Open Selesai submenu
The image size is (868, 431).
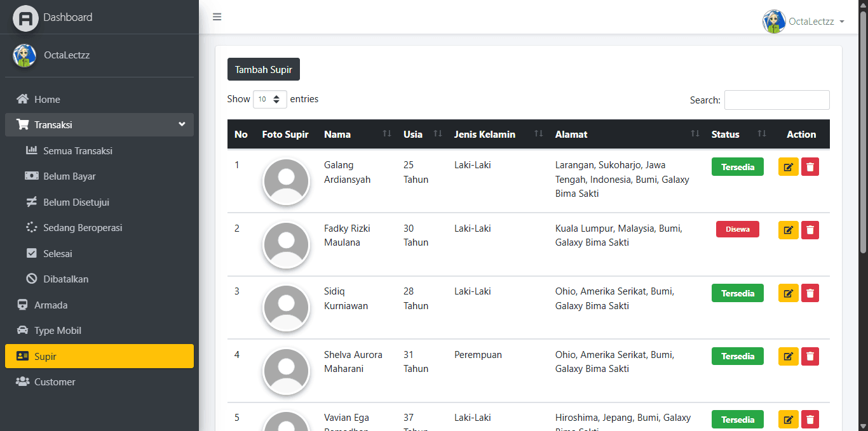click(x=99, y=253)
